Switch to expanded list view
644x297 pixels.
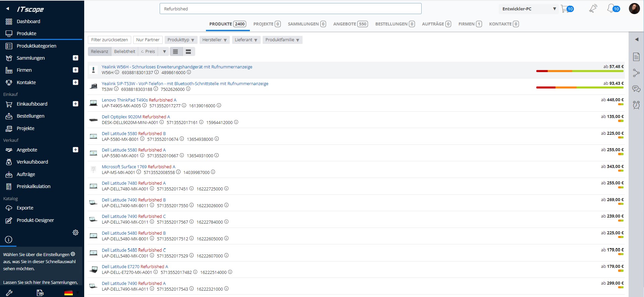point(188,52)
